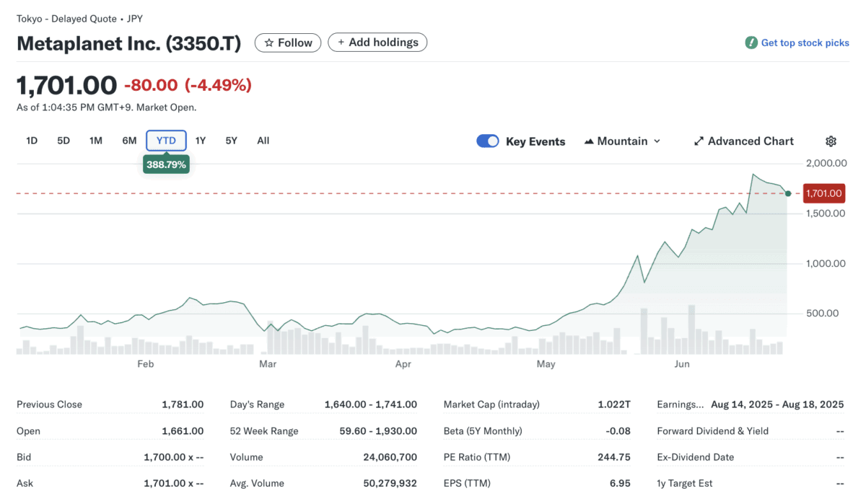Switch chart to 1M range

96,141
